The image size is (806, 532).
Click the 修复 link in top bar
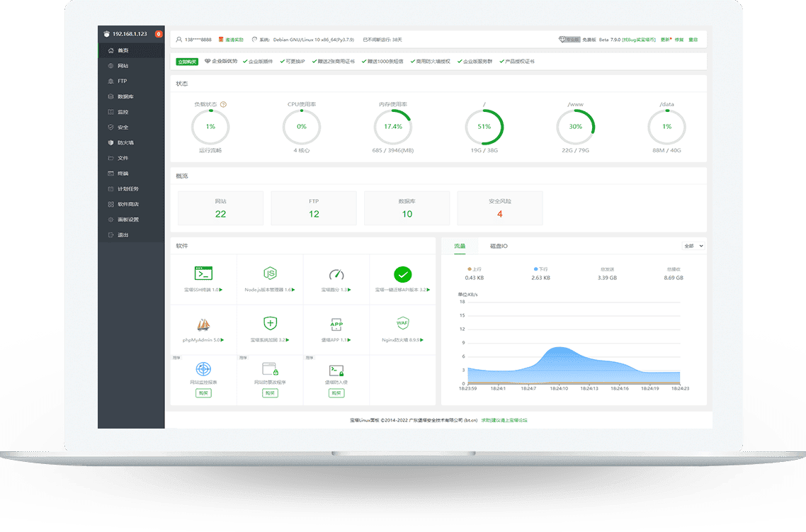tap(679, 40)
